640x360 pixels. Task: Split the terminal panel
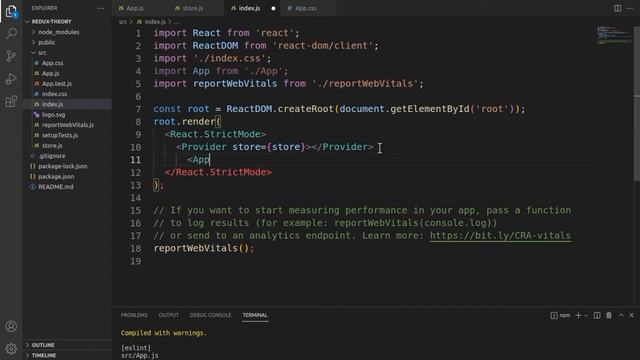point(597,315)
